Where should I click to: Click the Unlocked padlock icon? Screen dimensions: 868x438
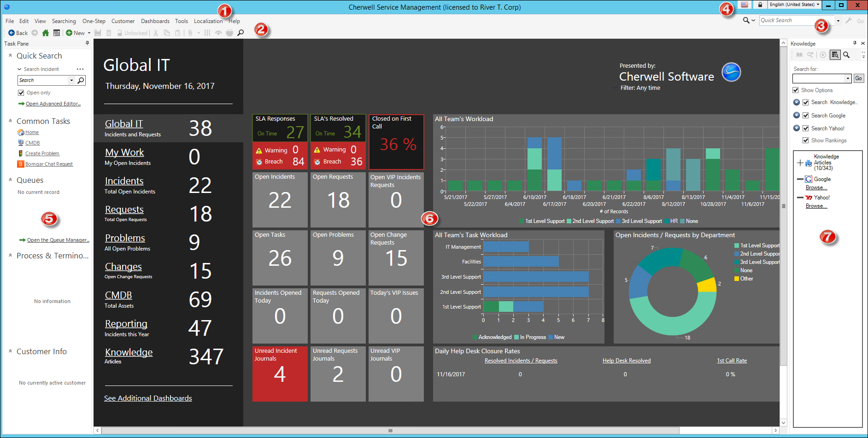(x=120, y=33)
